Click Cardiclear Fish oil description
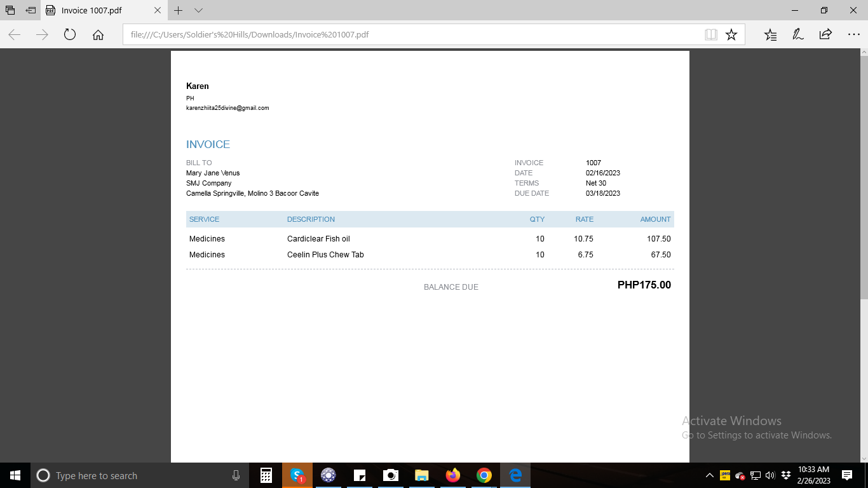The height and width of the screenshot is (488, 868). [x=318, y=239]
